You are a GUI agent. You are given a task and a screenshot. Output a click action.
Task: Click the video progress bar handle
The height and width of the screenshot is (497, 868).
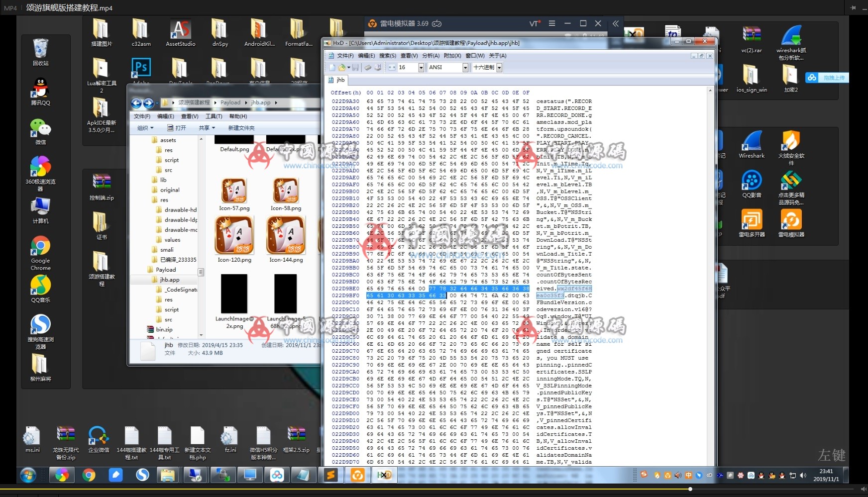(690, 489)
